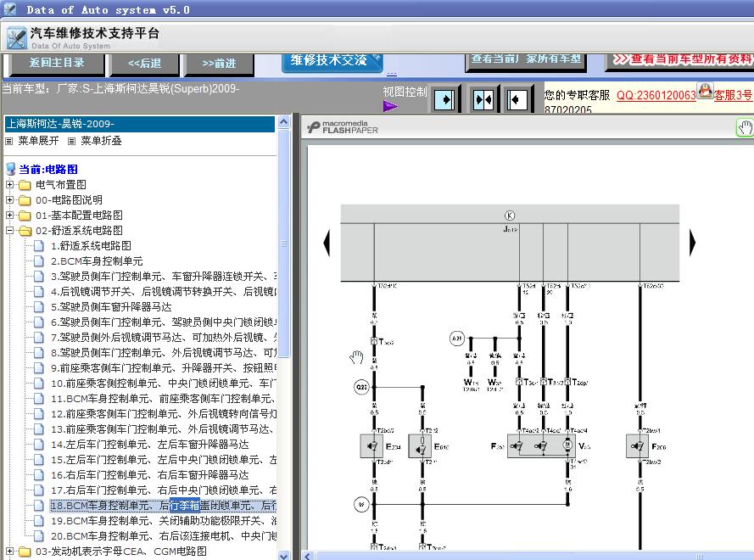Click document icon beside item 12
The image size is (754, 560).
click(39, 414)
